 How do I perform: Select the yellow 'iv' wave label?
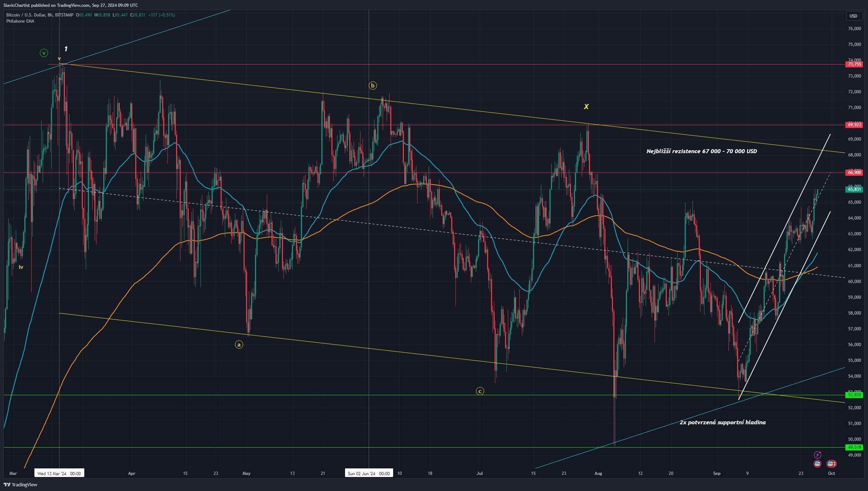coord(21,267)
